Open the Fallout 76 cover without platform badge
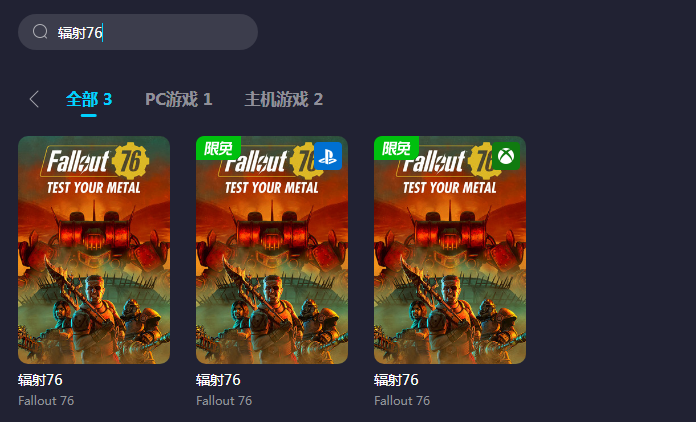Image resolution: width=696 pixels, height=422 pixels. [x=94, y=250]
